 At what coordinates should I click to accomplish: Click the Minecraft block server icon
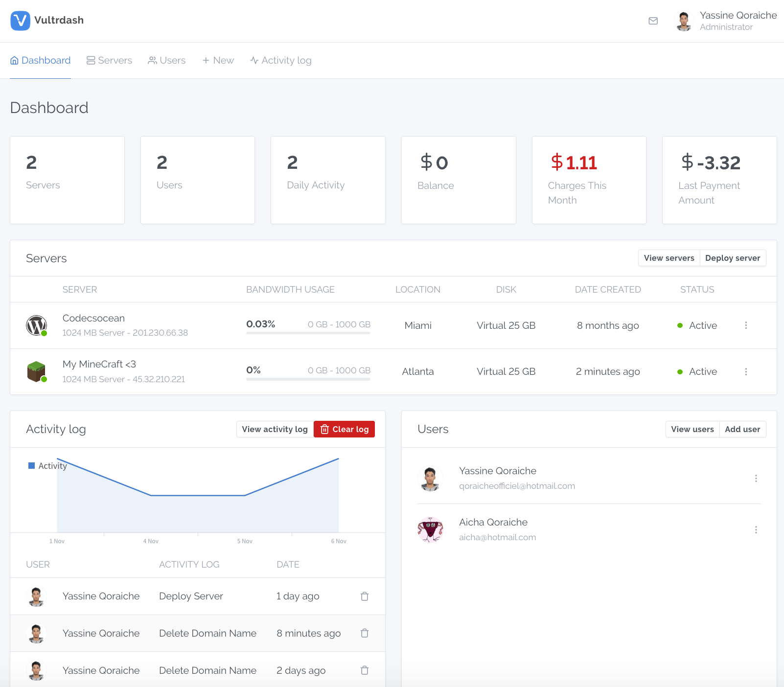click(x=36, y=372)
